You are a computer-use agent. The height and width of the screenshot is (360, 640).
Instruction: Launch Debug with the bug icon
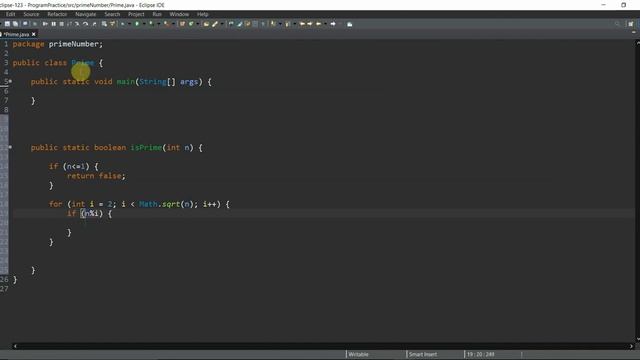click(122, 24)
